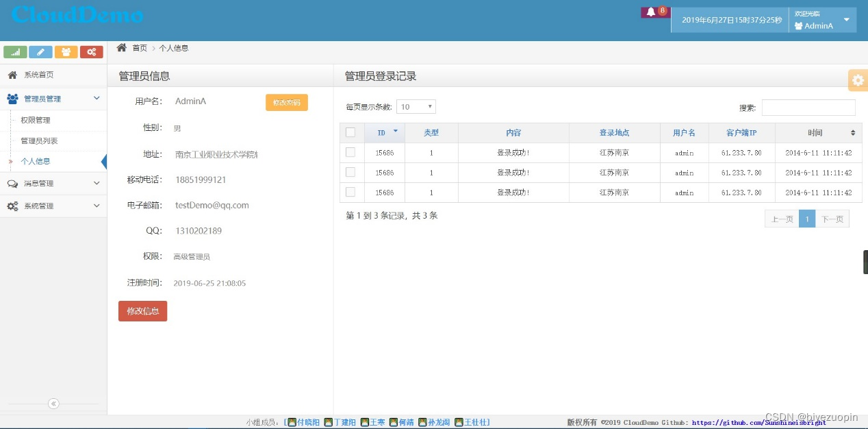Collapse the sidebar using the double-arrow icon

pos(53,404)
